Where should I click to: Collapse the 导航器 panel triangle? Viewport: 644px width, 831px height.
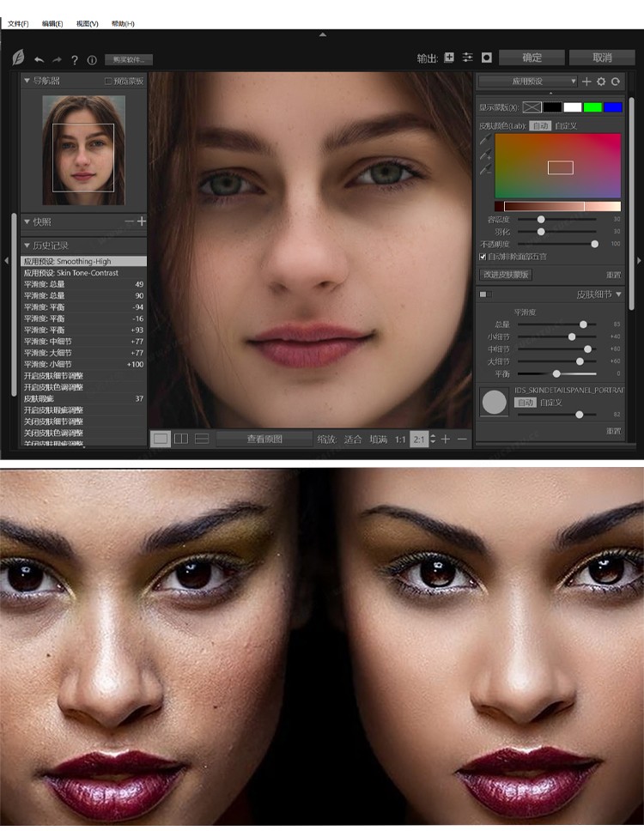tap(27, 81)
